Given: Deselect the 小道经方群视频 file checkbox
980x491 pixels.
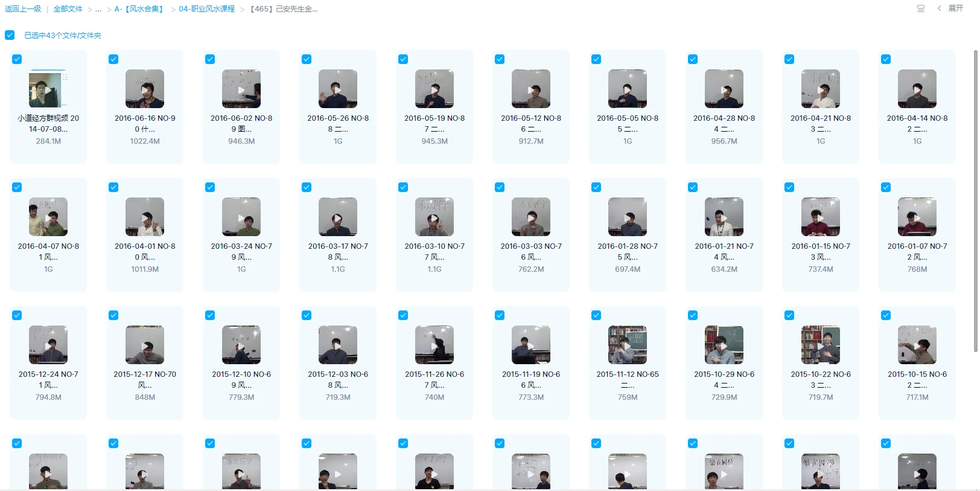Looking at the screenshot, I should tap(17, 59).
